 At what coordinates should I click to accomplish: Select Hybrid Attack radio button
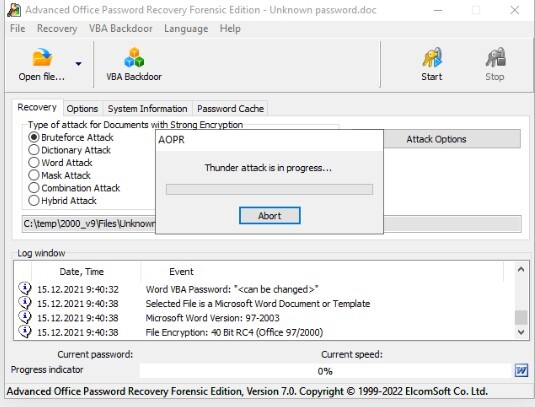click(34, 200)
